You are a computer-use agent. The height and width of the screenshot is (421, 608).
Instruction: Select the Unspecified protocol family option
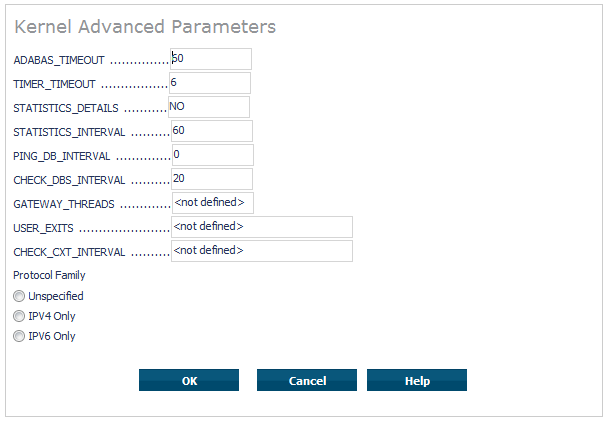(19, 296)
